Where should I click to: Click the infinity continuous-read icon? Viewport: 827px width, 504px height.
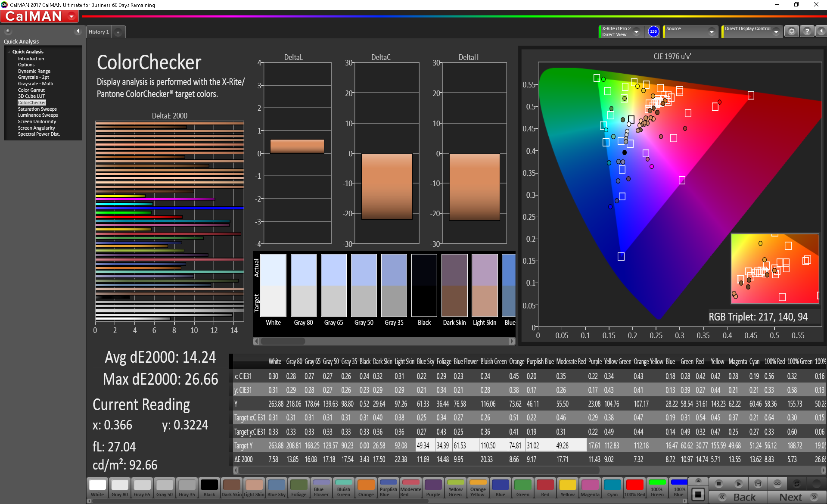[777, 484]
